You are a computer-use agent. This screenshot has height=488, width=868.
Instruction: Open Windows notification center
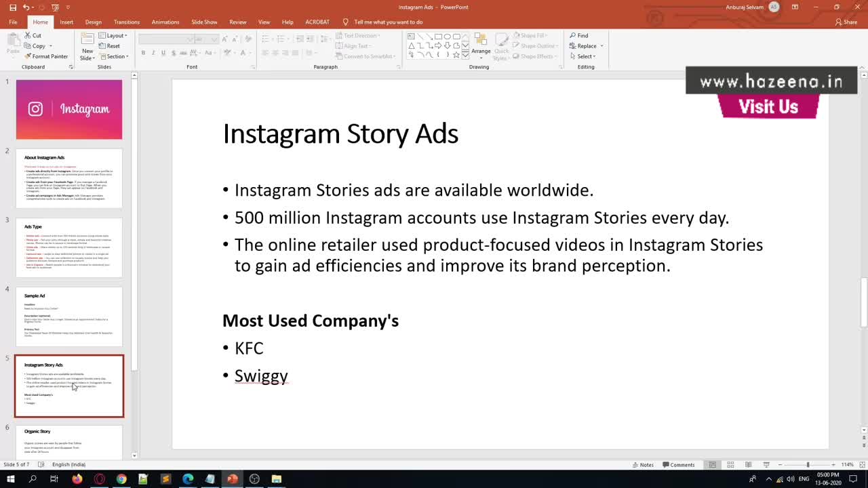click(x=853, y=479)
